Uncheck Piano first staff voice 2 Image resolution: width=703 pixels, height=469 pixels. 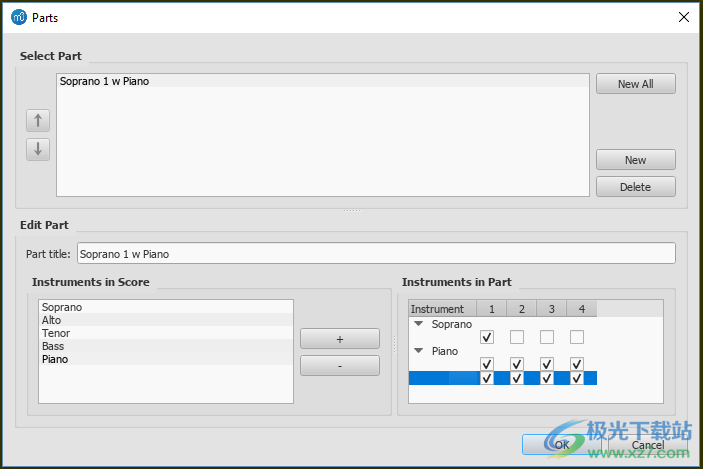517,364
